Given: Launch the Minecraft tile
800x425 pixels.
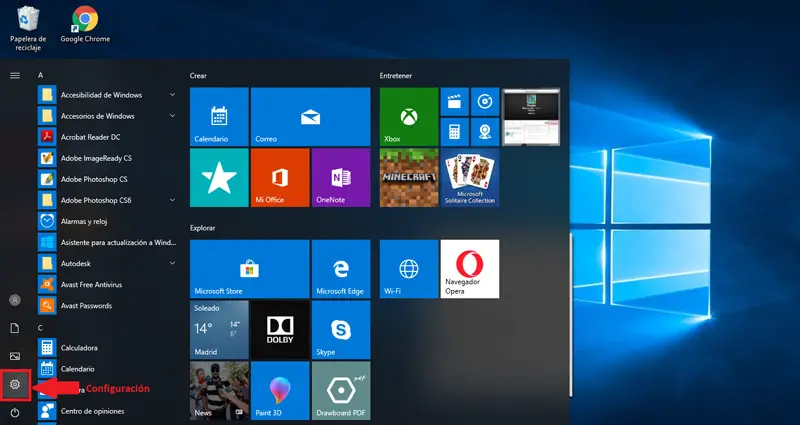Looking at the screenshot, I should pyautogui.click(x=409, y=178).
